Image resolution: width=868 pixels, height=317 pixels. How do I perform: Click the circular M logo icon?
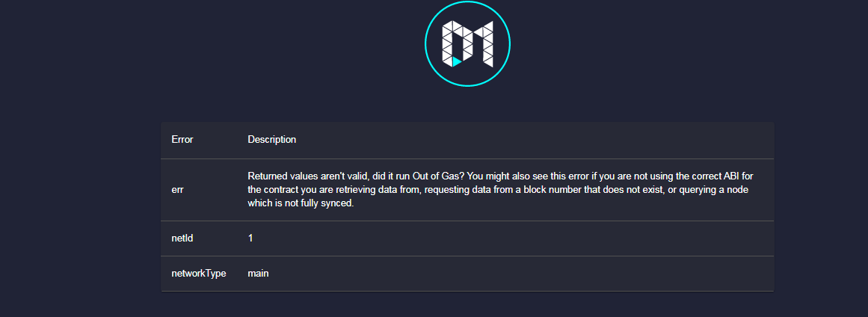click(x=467, y=43)
